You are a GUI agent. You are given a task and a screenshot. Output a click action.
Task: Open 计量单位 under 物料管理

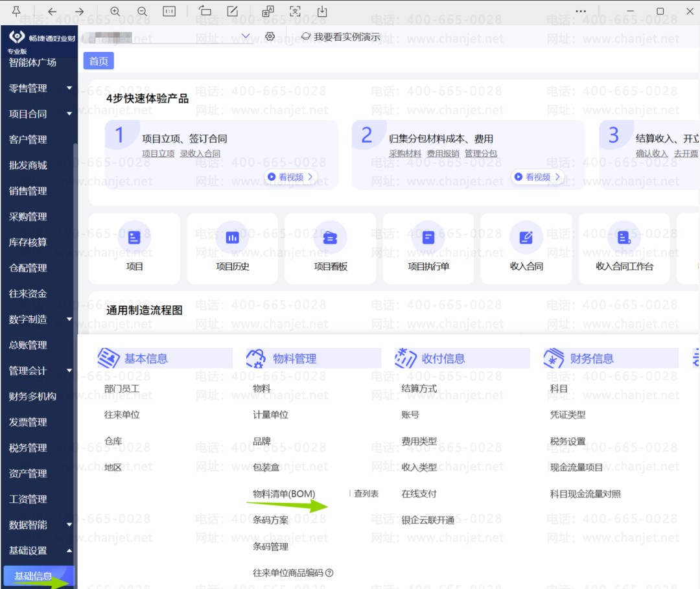click(x=270, y=415)
